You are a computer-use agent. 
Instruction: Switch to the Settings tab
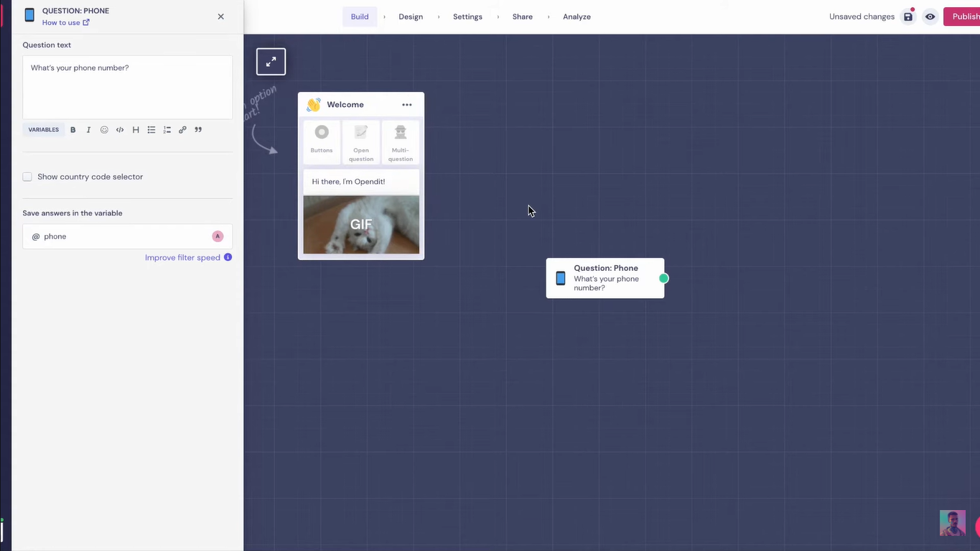pos(467,17)
